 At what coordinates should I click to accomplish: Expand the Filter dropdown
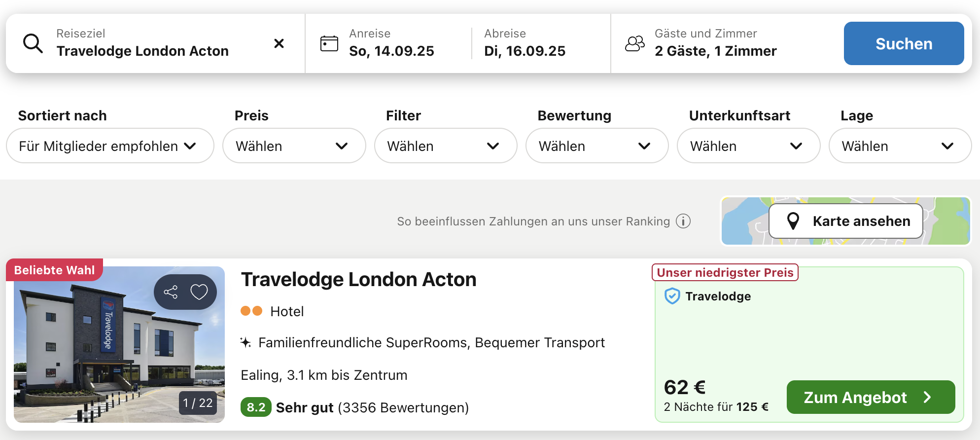446,146
